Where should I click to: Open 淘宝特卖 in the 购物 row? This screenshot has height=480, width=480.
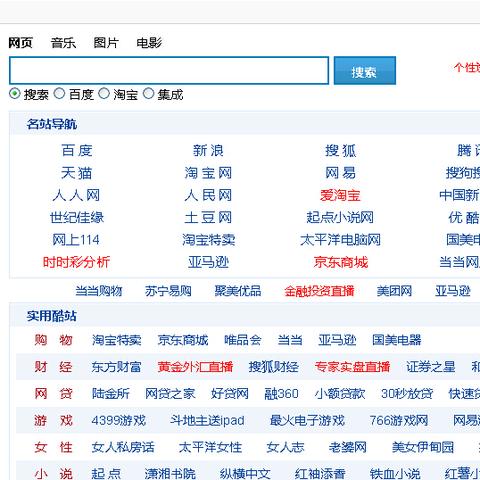(117, 340)
